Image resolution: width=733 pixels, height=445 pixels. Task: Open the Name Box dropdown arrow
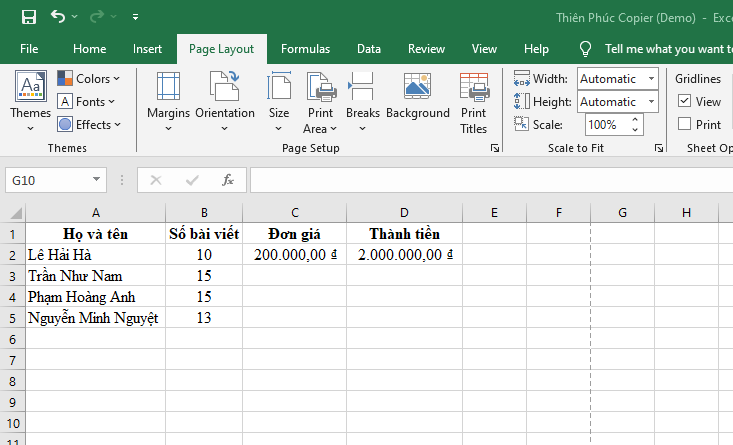96,179
